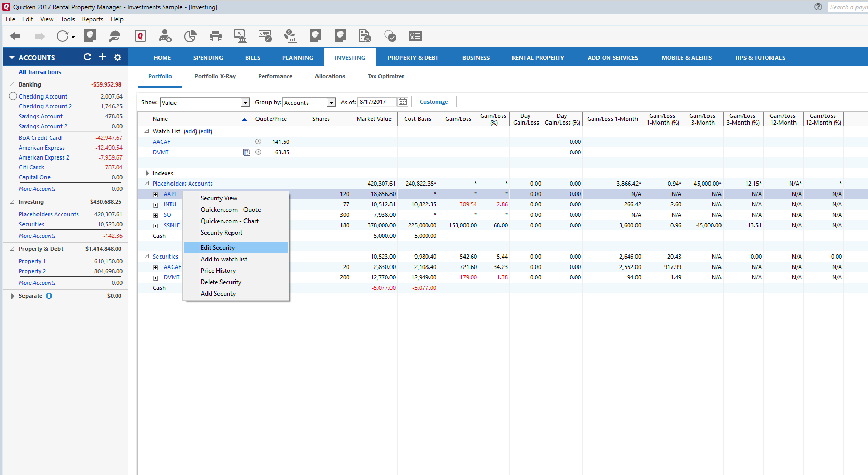Expand the AAPL row plus box
Screen dimensions: 868x475
(155, 194)
